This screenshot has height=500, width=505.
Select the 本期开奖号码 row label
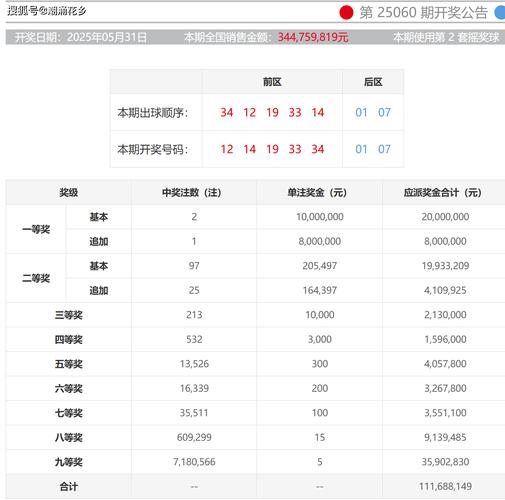point(153,149)
